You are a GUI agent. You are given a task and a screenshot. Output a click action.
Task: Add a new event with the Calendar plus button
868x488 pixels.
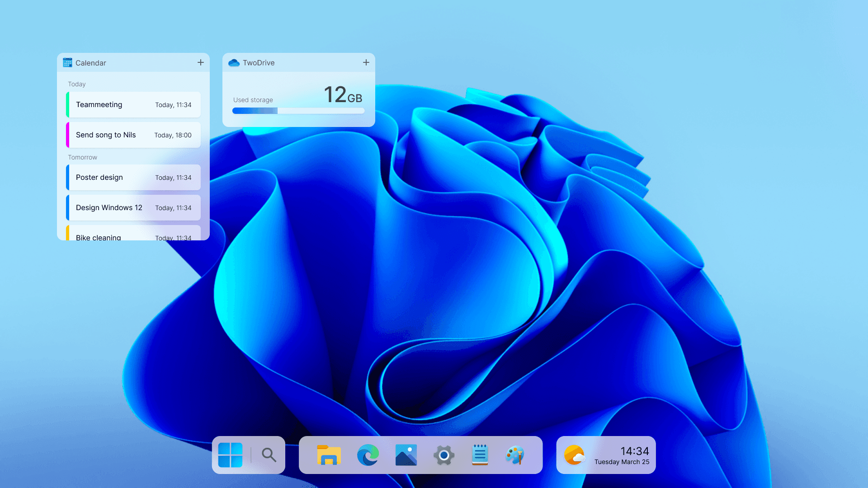point(201,62)
